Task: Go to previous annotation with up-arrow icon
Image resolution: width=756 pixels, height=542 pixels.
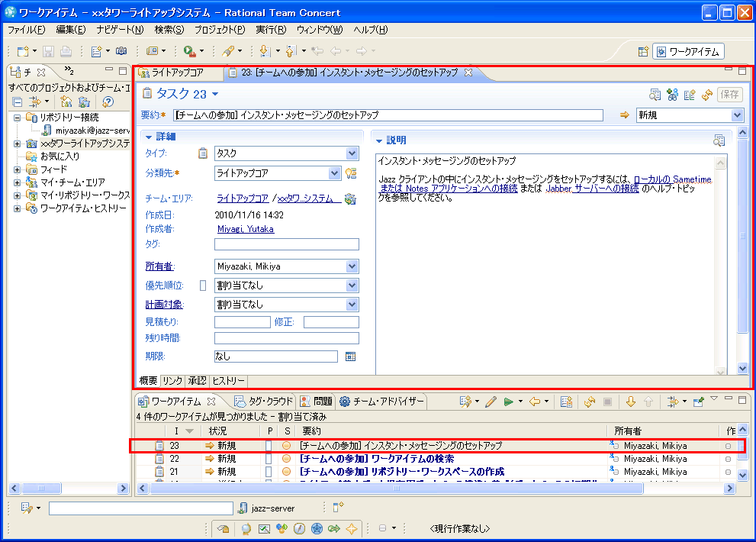Action: click(x=291, y=50)
